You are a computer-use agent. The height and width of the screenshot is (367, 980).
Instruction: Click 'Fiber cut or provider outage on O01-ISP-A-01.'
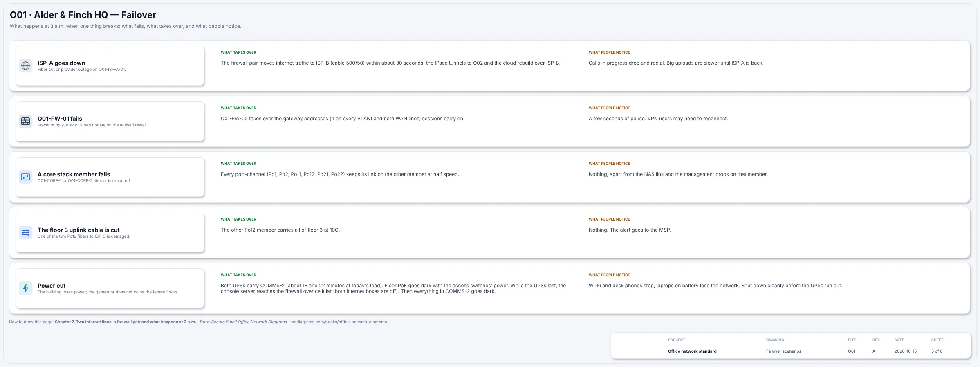pyautogui.click(x=82, y=70)
